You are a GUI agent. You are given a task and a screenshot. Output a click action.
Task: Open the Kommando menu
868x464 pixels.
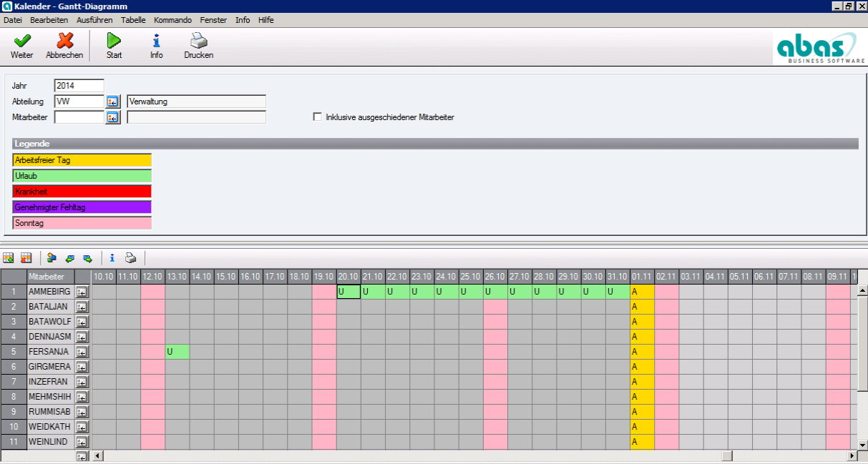point(173,20)
